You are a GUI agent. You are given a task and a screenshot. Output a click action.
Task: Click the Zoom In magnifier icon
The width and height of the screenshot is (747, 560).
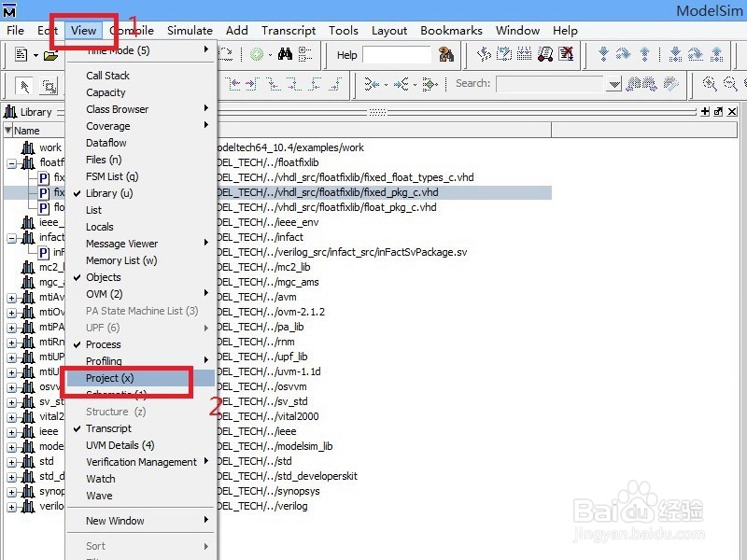(710, 84)
